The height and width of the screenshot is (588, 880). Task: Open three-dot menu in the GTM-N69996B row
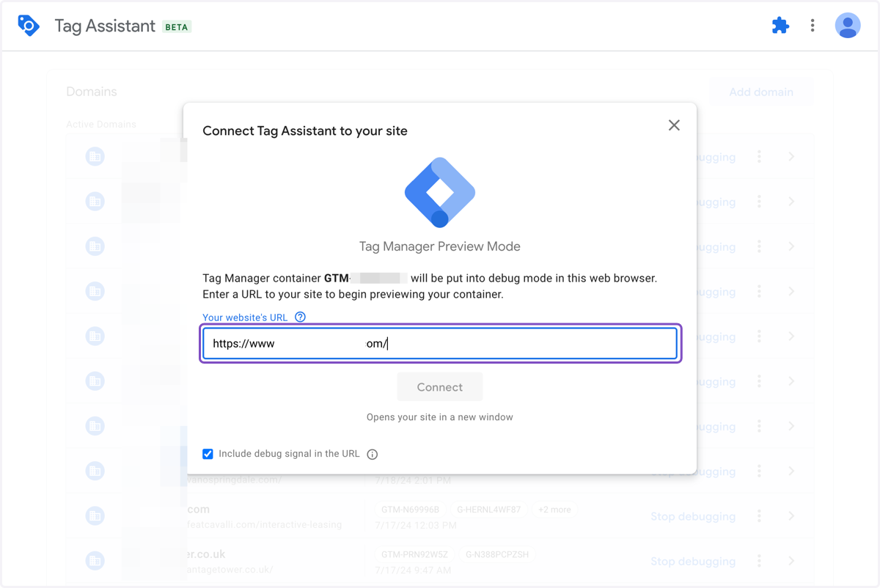759,516
